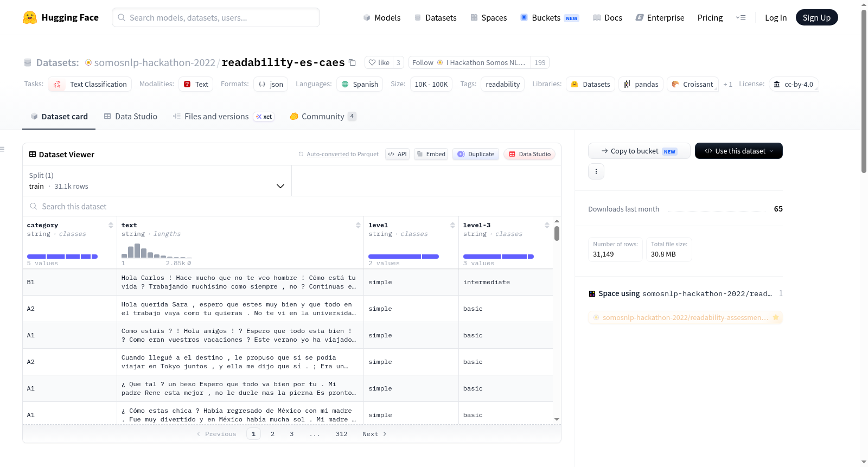Click the text lengths histogram
The height and width of the screenshot is (467, 868).
(156, 251)
